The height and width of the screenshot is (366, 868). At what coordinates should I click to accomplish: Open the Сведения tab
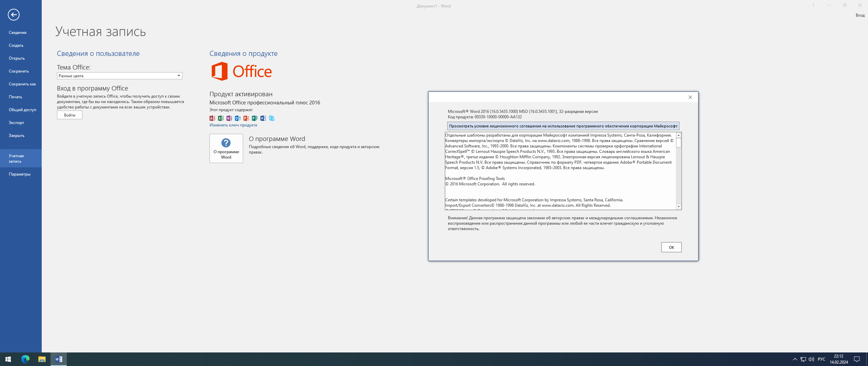tap(18, 33)
